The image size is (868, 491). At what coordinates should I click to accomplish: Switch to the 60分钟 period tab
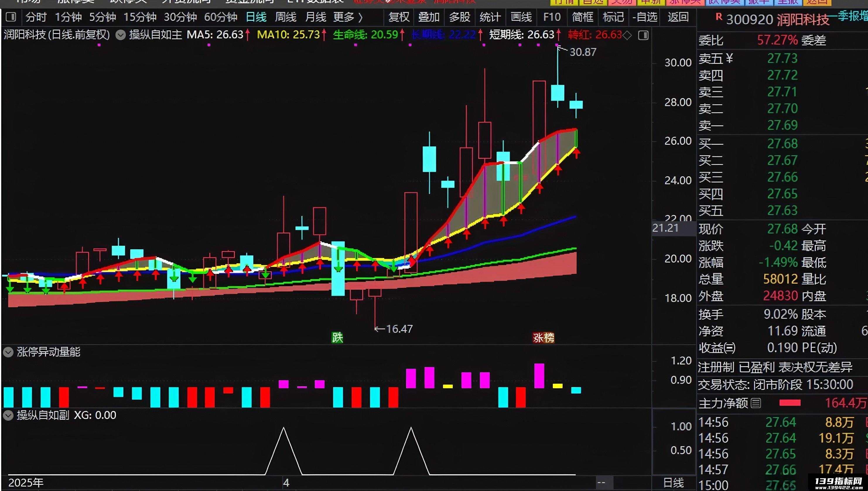(x=221, y=17)
